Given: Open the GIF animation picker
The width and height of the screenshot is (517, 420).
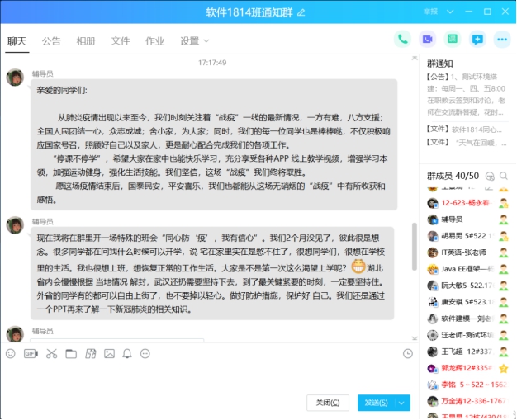Looking at the screenshot, I should pos(31,353).
